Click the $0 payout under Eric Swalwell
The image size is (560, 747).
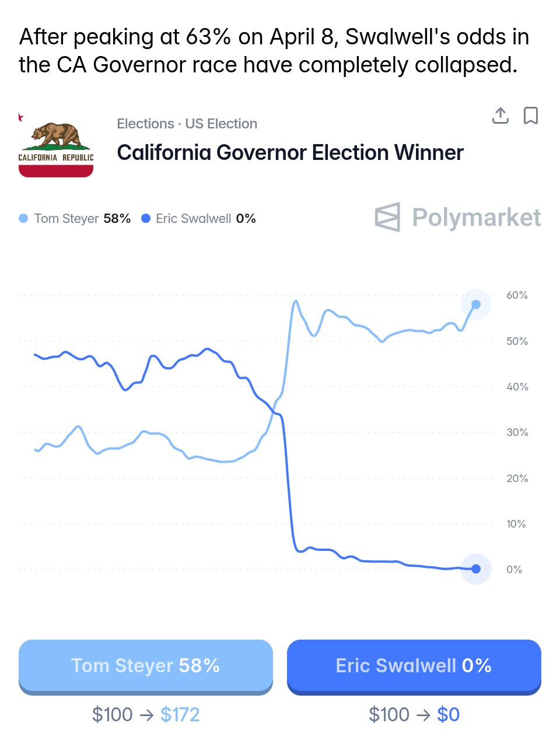[448, 714]
